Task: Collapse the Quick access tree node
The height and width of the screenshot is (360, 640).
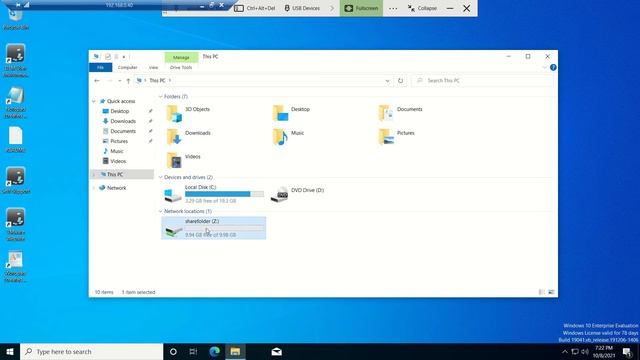Action: click(94, 101)
